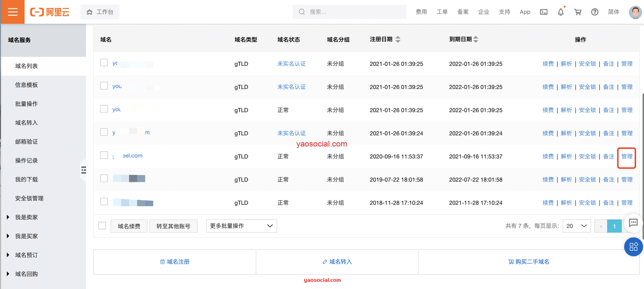Open the per-page count dropdown showing 20
The height and width of the screenshot is (289, 644).
coord(576,226)
